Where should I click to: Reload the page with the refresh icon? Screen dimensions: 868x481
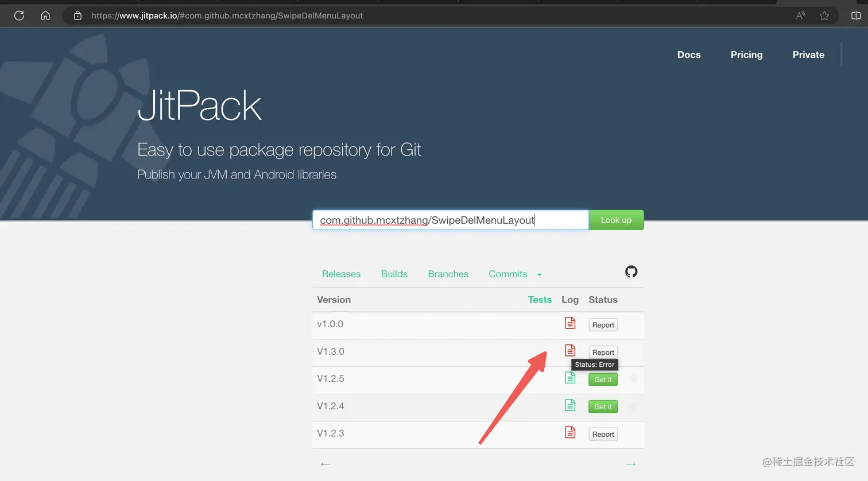[x=19, y=15]
